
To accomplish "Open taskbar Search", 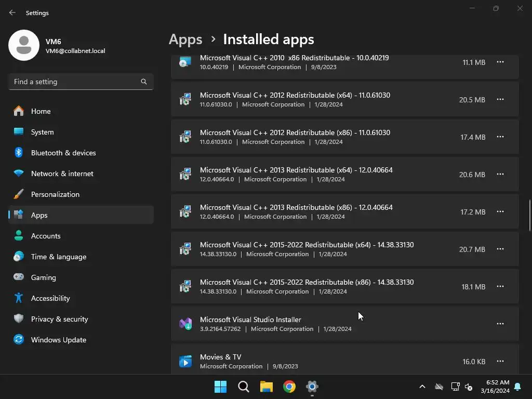I will 243,387.
